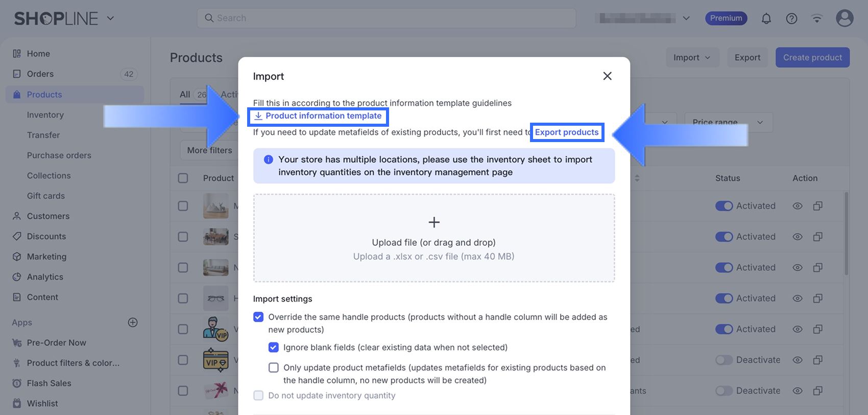868x415 pixels.
Task: Click the user profile avatar icon
Action: pos(845,18)
